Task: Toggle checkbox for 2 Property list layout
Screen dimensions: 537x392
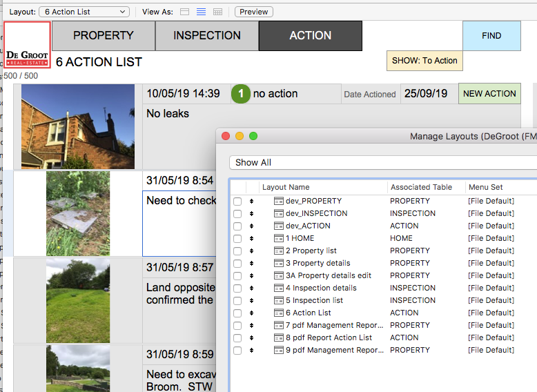Action: point(237,251)
